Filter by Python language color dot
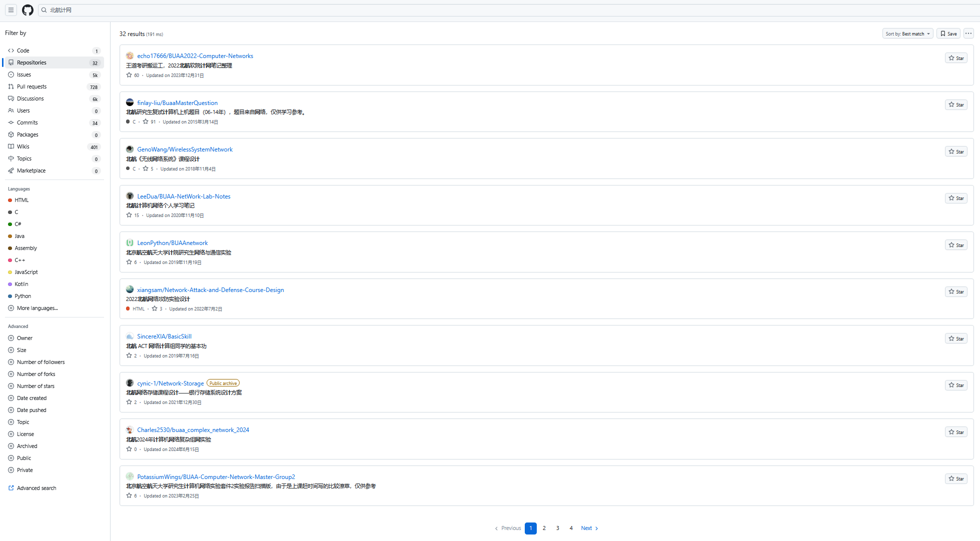980x541 pixels. (x=10, y=296)
